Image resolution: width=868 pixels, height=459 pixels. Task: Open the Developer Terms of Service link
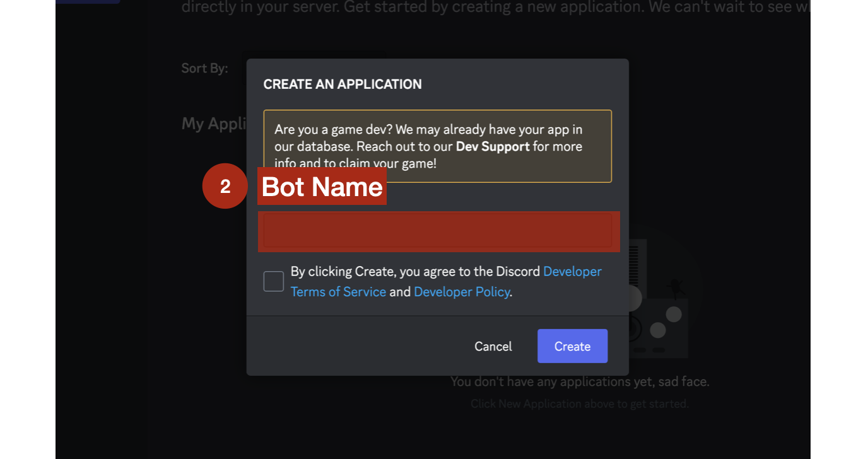point(338,291)
